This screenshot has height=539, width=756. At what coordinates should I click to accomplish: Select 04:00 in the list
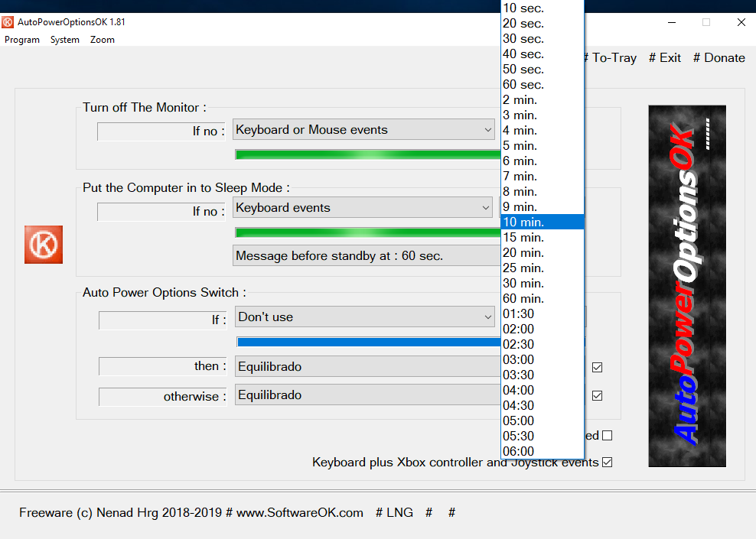pyautogui.click(x=543, y=390)
